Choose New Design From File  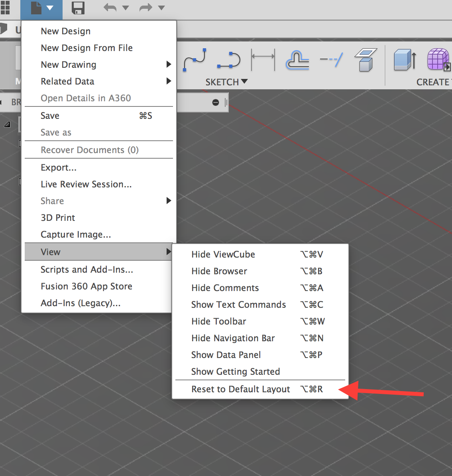(99, 48)
